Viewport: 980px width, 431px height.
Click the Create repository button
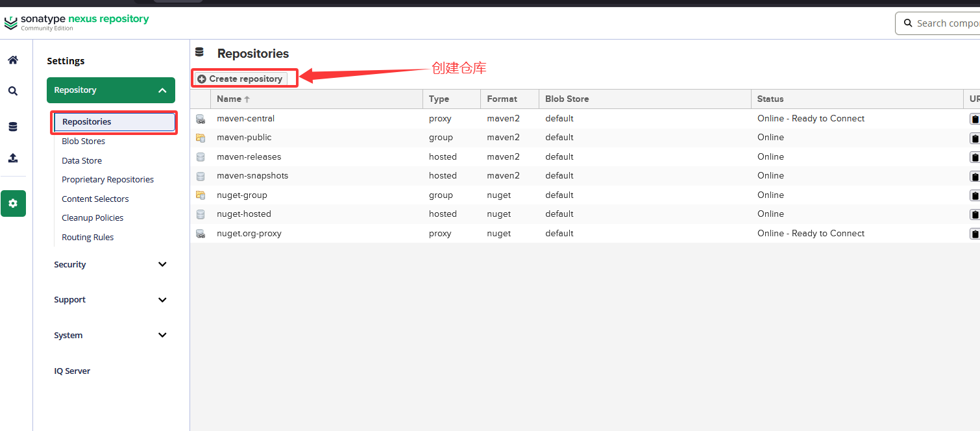click(240, 79)
